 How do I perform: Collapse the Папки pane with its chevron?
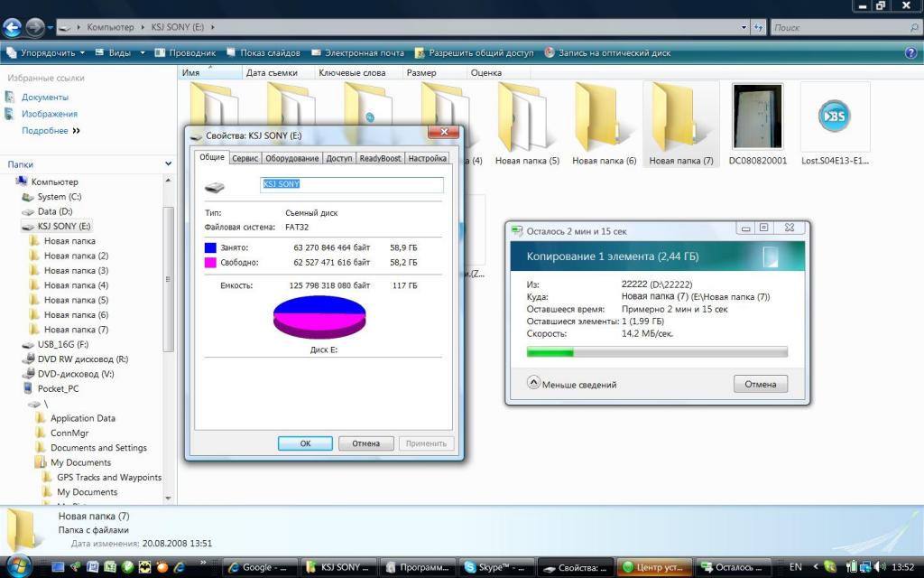[169, 164]
